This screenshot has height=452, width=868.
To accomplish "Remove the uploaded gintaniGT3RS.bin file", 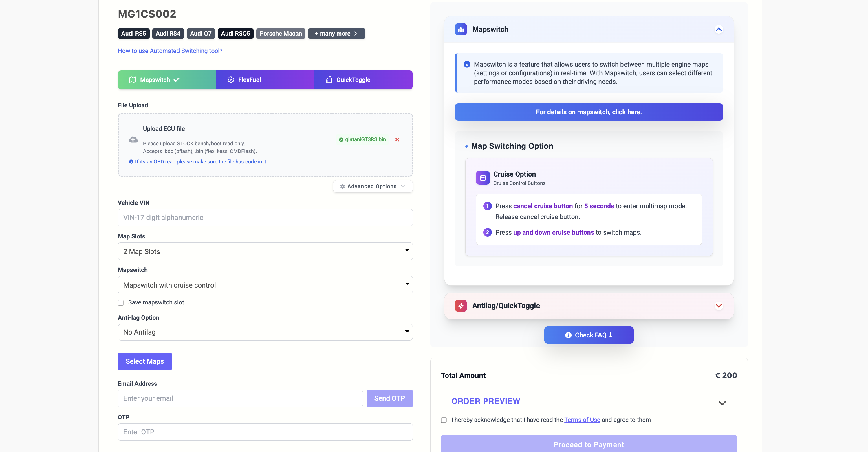I will pyautogui.click(x=397, y=139).
